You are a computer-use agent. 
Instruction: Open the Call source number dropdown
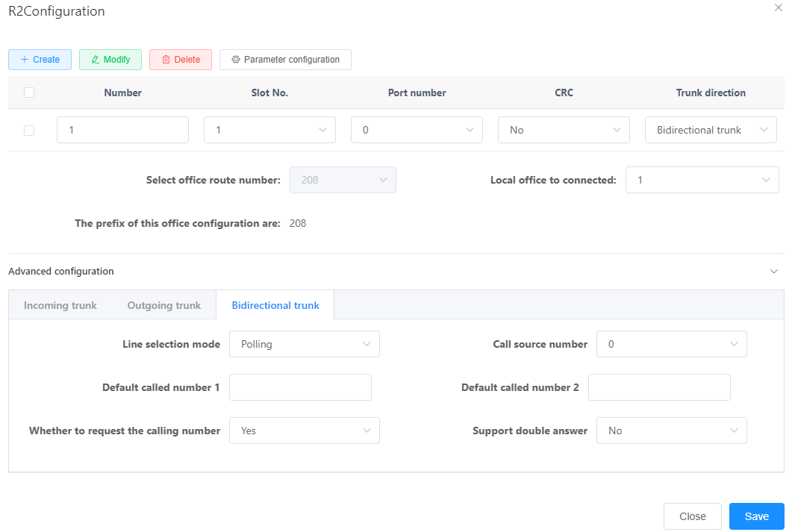coord(672,344)
